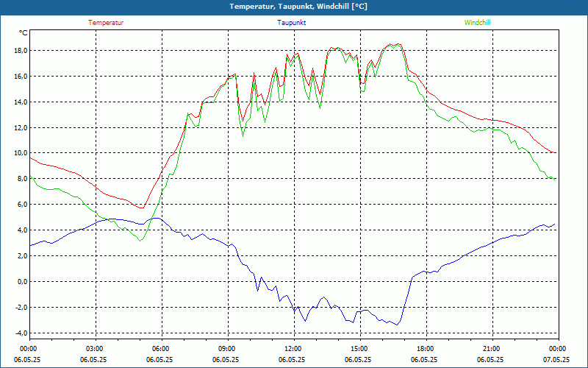Screen dimensions: 588x368
Task: Click the 10,0 y-axis tick label
Action: coord(20,153)
